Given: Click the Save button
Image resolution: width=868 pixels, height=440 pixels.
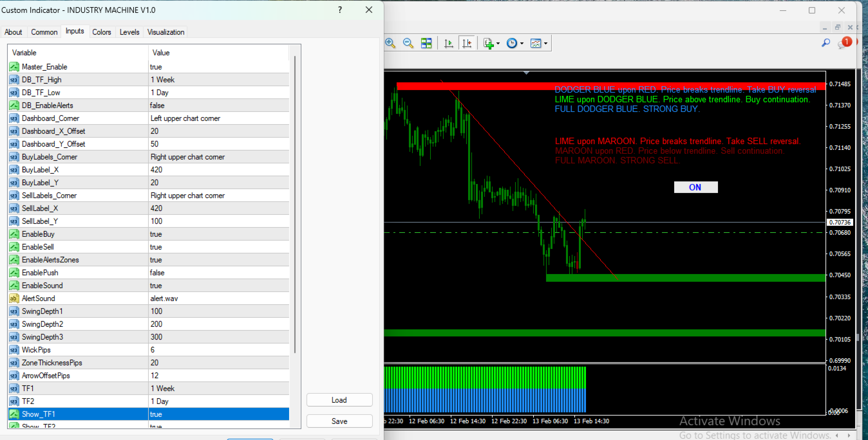Looking at the screenshot, I should (x=339, y=421).
